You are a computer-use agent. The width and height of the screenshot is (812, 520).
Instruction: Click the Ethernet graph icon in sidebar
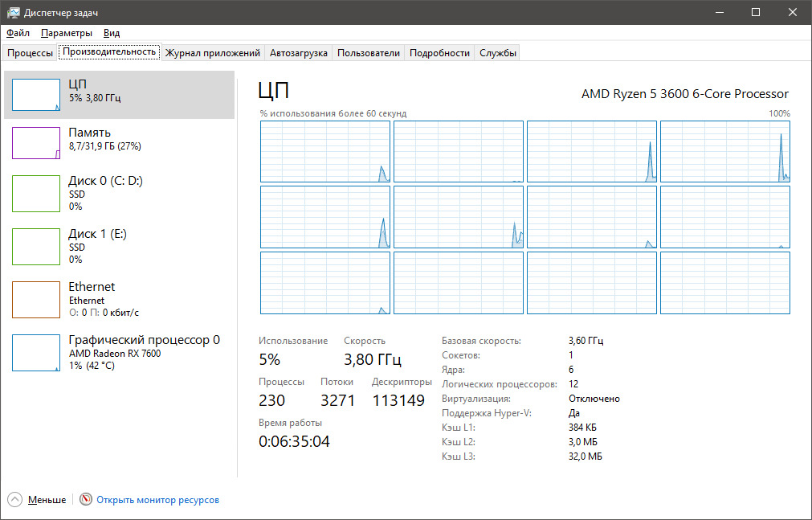click(36, 299)
